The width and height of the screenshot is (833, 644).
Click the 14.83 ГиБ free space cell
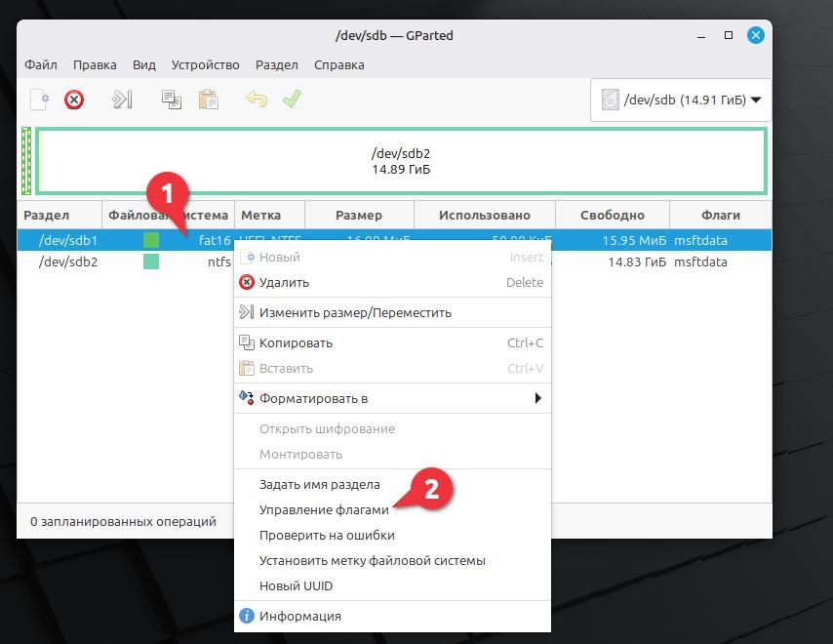(x=637, y=262)
